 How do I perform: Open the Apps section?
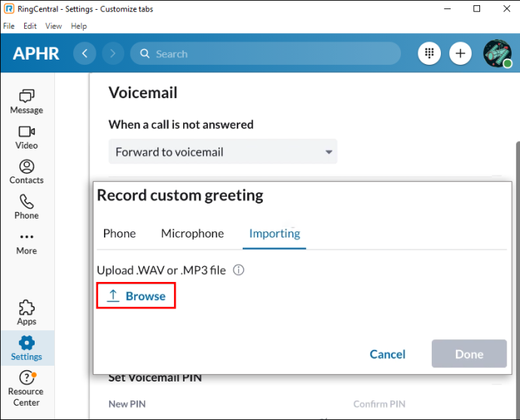point(26,312)
